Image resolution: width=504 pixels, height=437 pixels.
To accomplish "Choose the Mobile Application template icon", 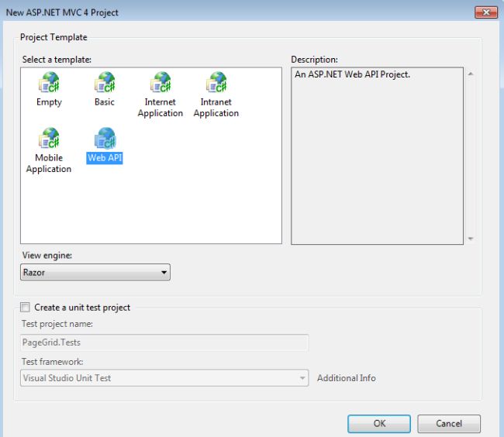I will [x=49, y=138].
